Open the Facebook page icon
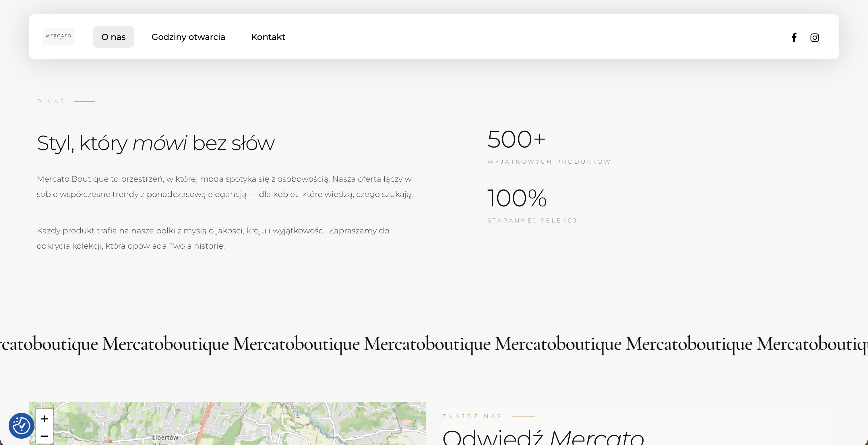The height and width of the screenshot is (445, 868). [x=794, y=37]
